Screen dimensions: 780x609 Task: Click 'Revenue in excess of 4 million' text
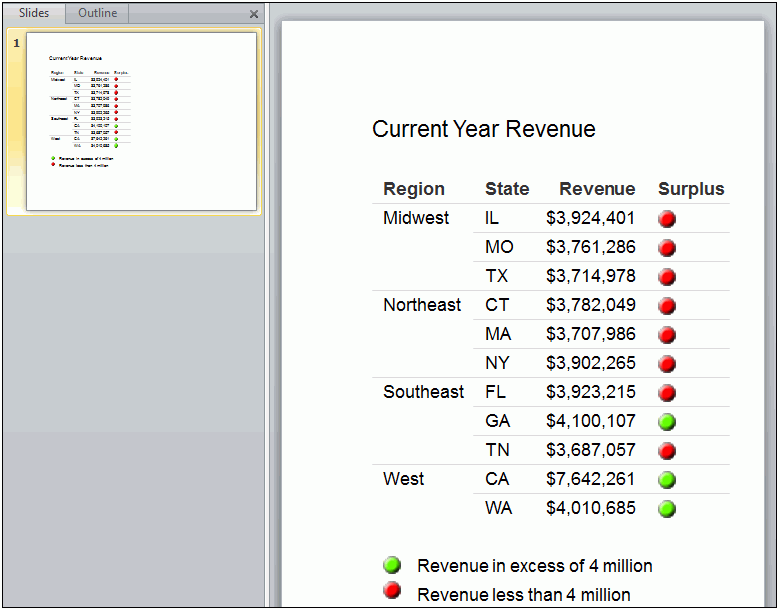[534, 566]
